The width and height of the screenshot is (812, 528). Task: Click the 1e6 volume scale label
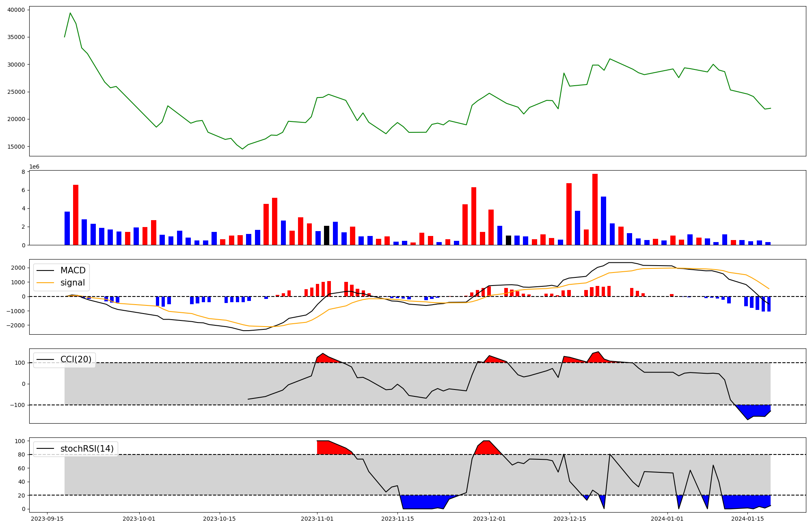(x=34, y=167)
